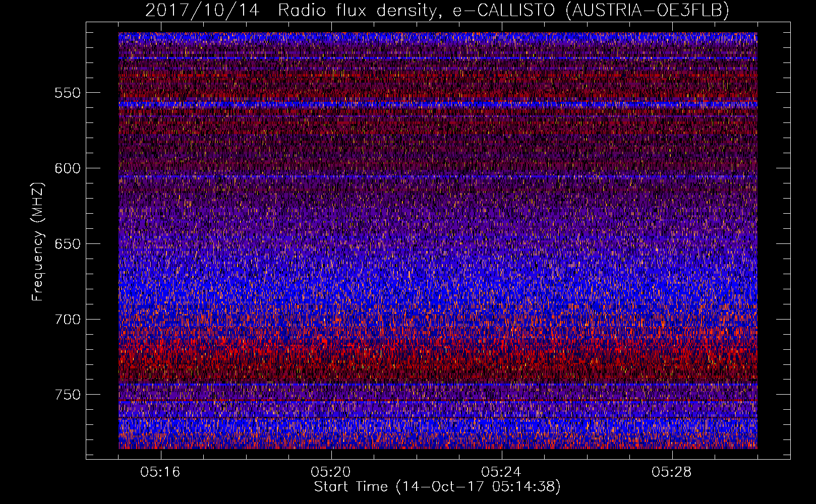The height and width of the screenshot is (504, 816).
Task: Click the 05:20 time tick label
Action: point(331,472)
